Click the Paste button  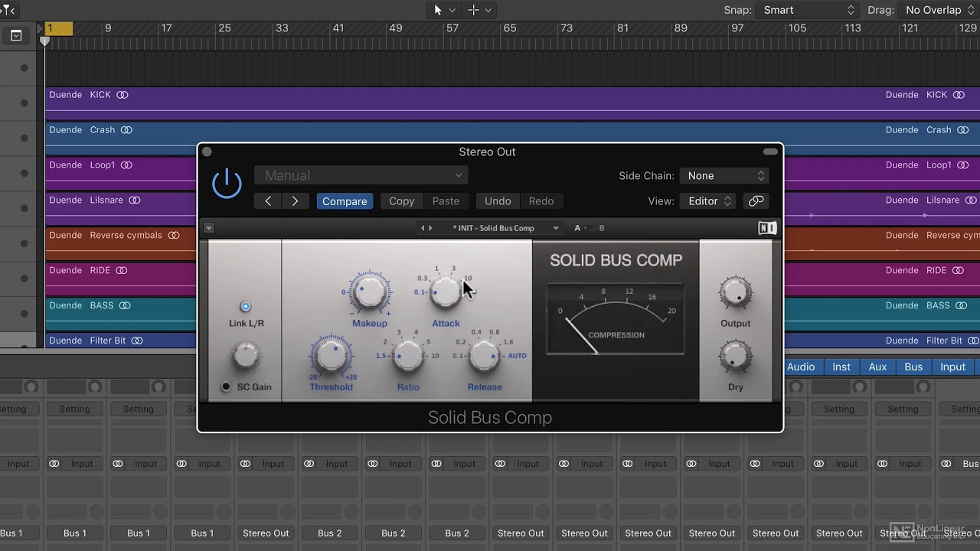coord(446,201)
